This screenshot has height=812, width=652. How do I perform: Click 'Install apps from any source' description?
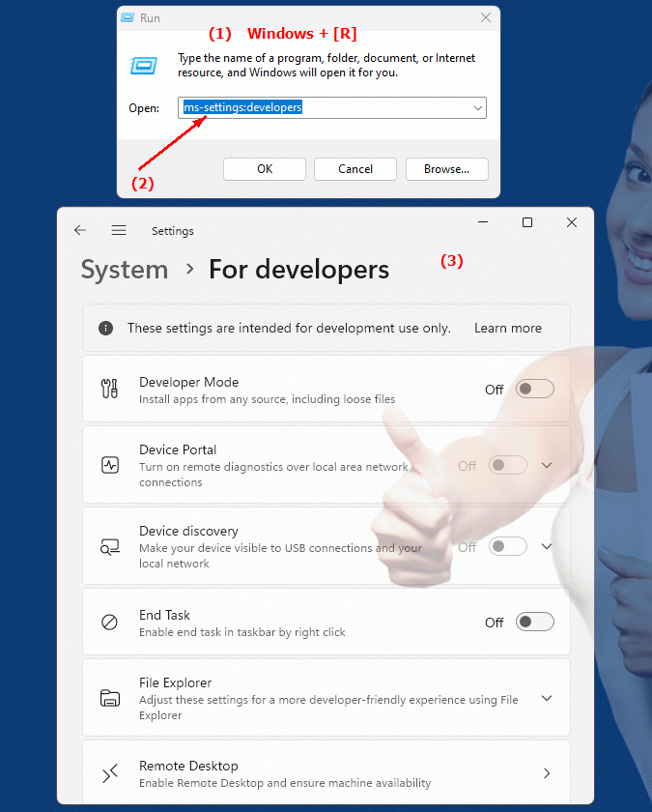[267, 399]
